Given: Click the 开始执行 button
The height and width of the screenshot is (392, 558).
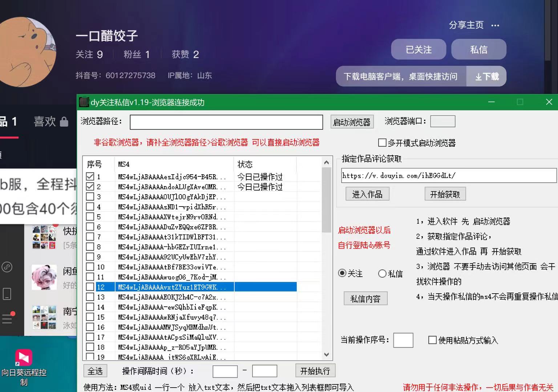Looking at the screenshot, I should click(315, 371).
